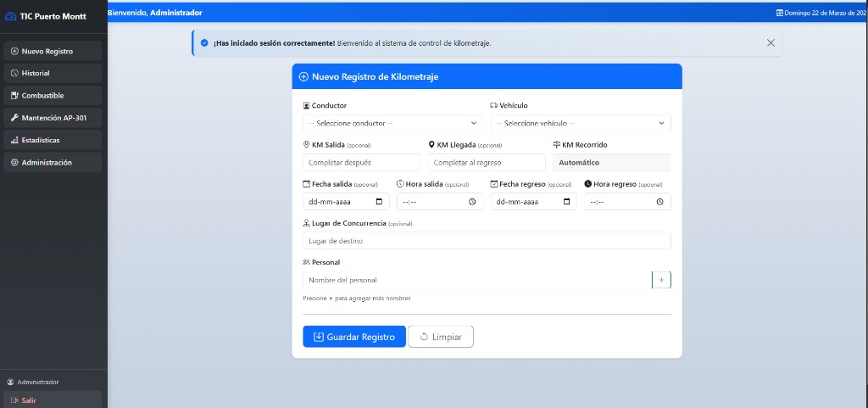Click the Personal people icon

tap(306, 262)
